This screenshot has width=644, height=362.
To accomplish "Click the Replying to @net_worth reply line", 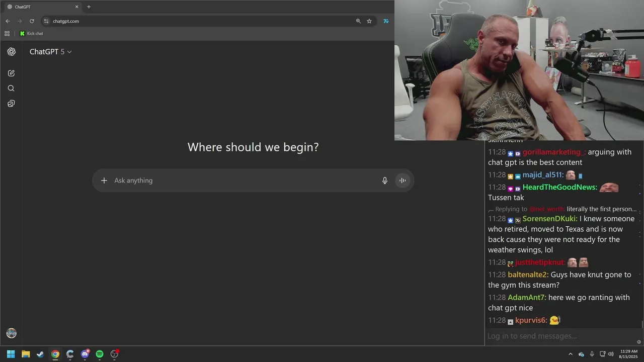I will click(562, 209).
